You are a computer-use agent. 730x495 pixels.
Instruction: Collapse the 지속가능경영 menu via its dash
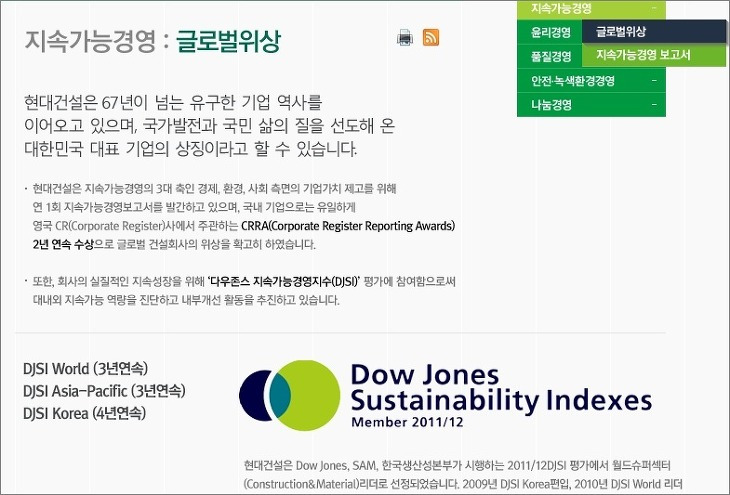pyautogui.click(x=654, y=8)
